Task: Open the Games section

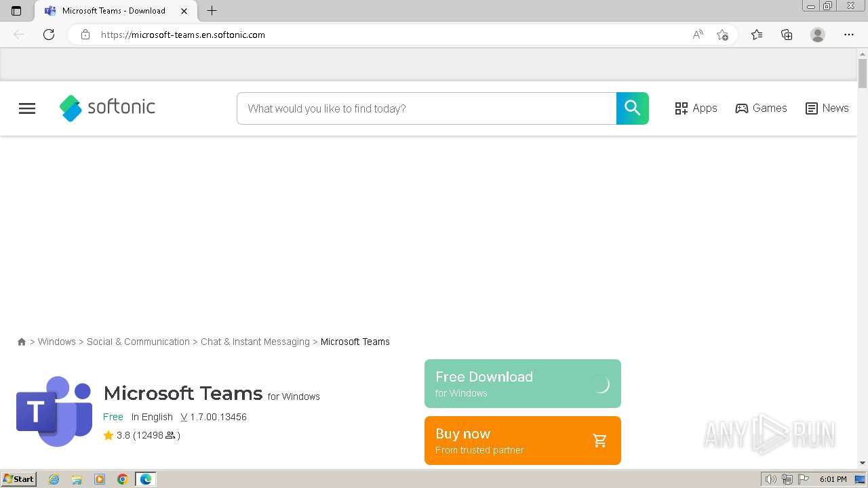Action: pos(761,108)
